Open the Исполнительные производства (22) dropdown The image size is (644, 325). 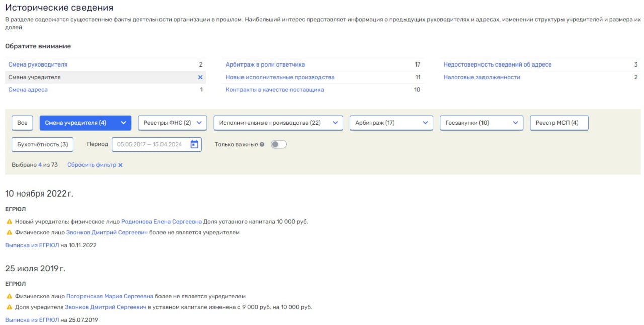tap(335, 122)
